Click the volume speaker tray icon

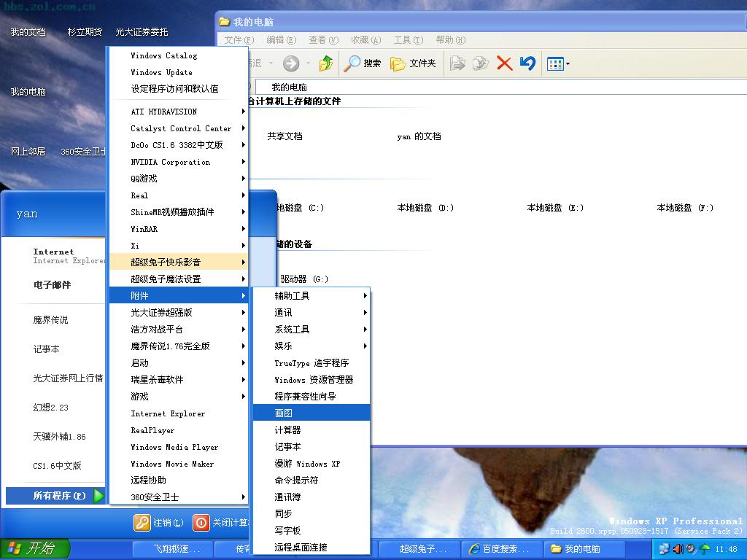point(678,549)
